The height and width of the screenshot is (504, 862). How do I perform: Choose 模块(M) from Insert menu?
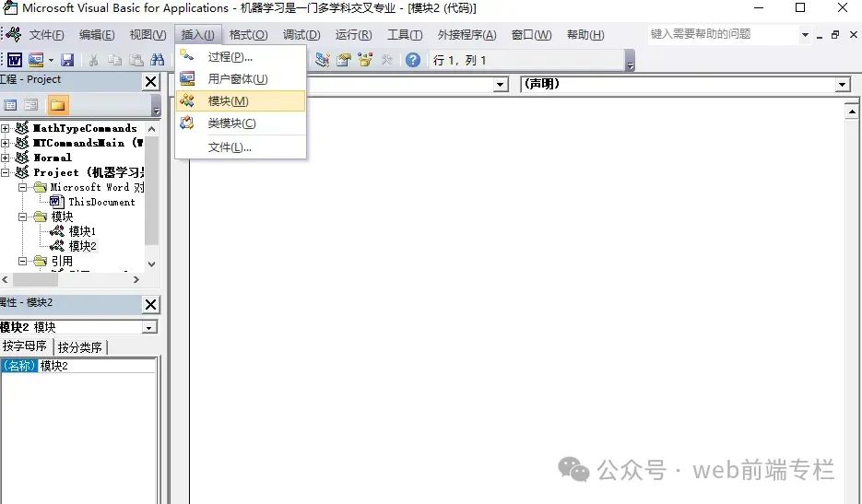(241, 101)
